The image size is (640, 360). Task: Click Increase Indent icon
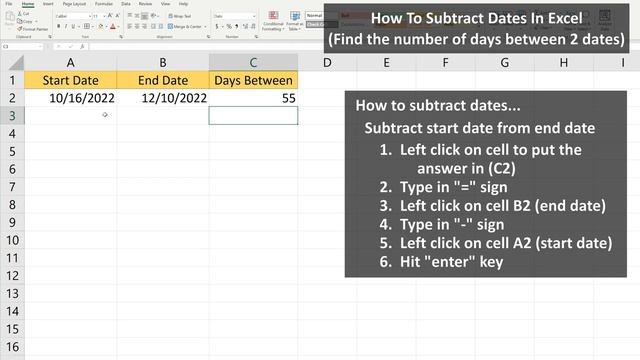(161, 27)
